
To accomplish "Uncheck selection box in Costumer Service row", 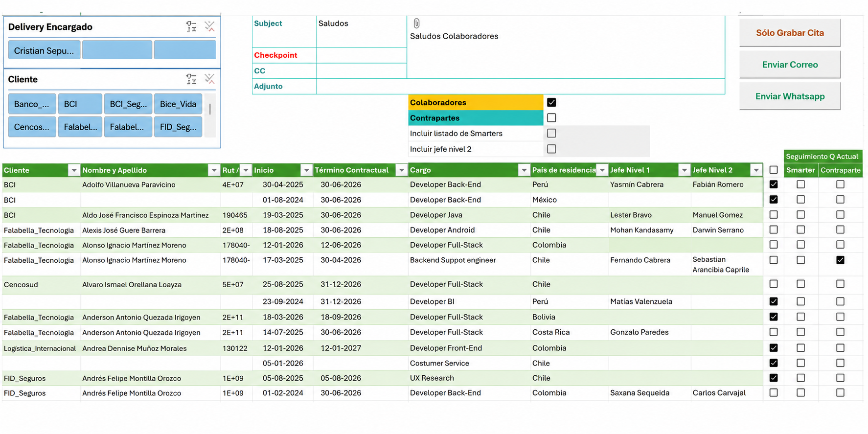I will coord(774,363).
